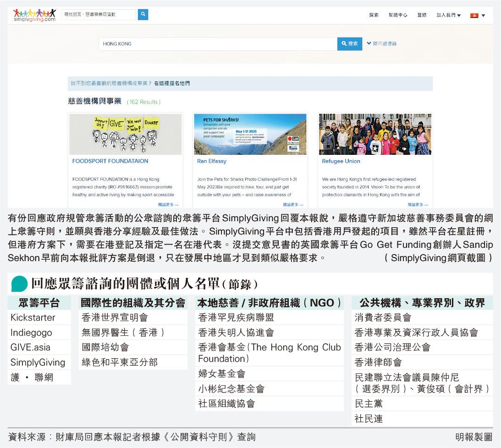Viewport: 501px width, 448px height.
Task: Focus the HONG KONG search input field
Action: (218, 44)
